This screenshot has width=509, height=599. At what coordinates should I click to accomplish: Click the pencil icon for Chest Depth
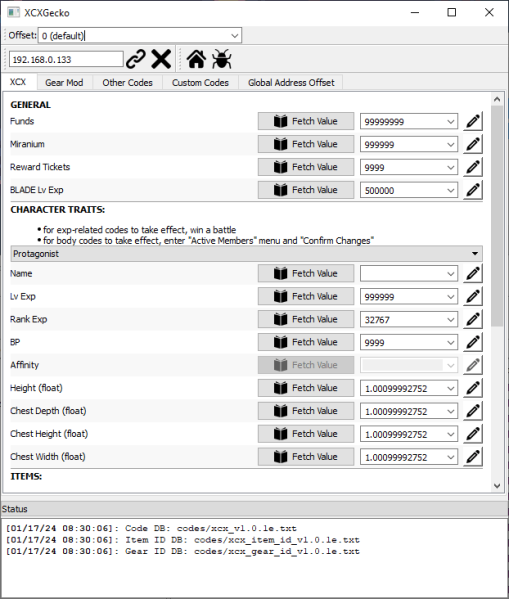[x=473, y=411]
